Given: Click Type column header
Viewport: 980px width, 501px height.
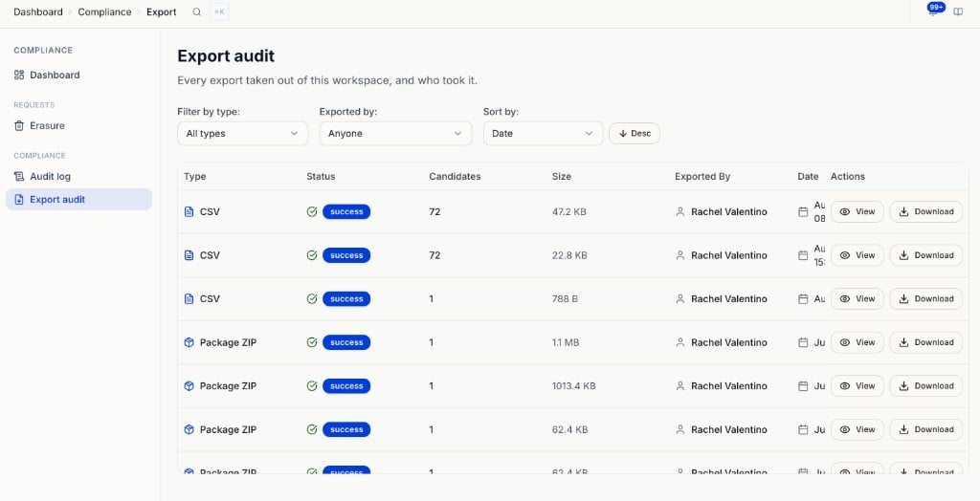Looking at the screenshot, I should click(x=195, y=177).
